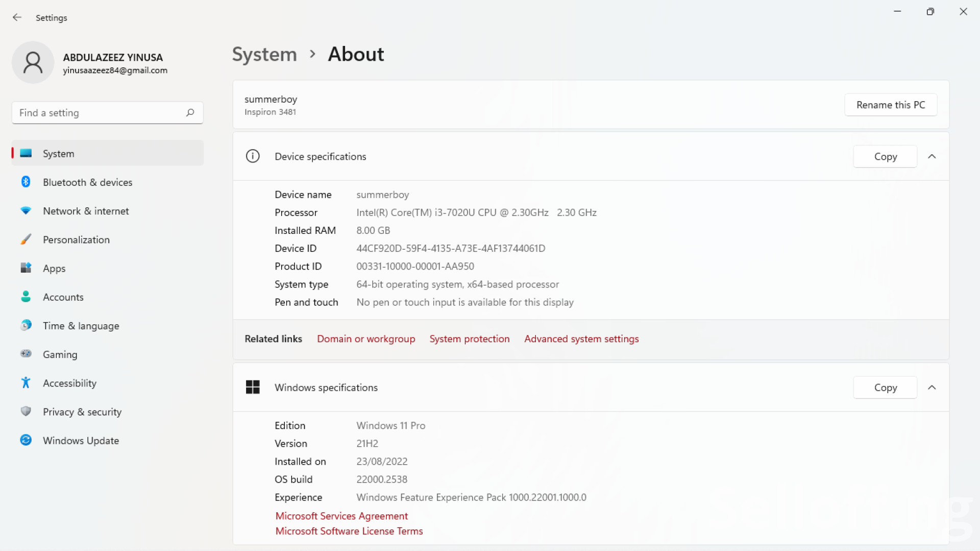Click the Windows logo icon in specifications
This screenshot has width=980, height=551.
(x=253, y=387)
